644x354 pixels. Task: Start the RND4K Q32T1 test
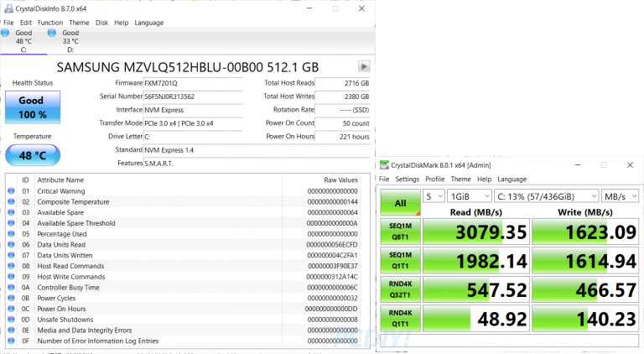tap(401, 289)
